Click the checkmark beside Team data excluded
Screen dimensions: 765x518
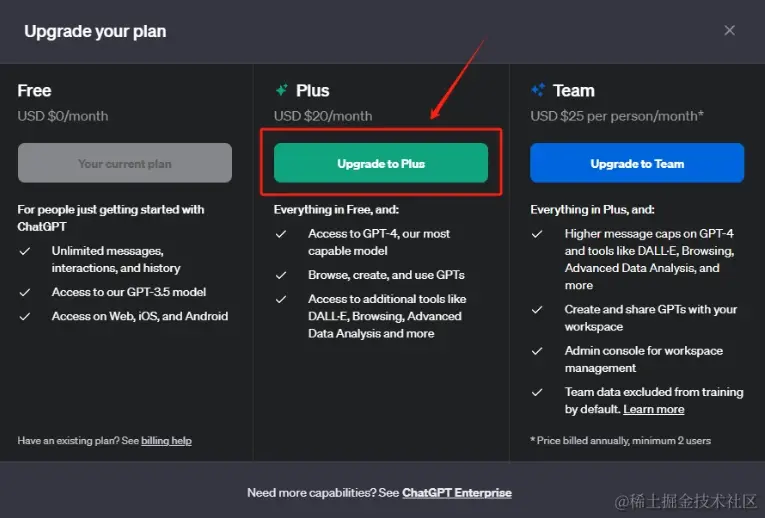coord(538,392)
